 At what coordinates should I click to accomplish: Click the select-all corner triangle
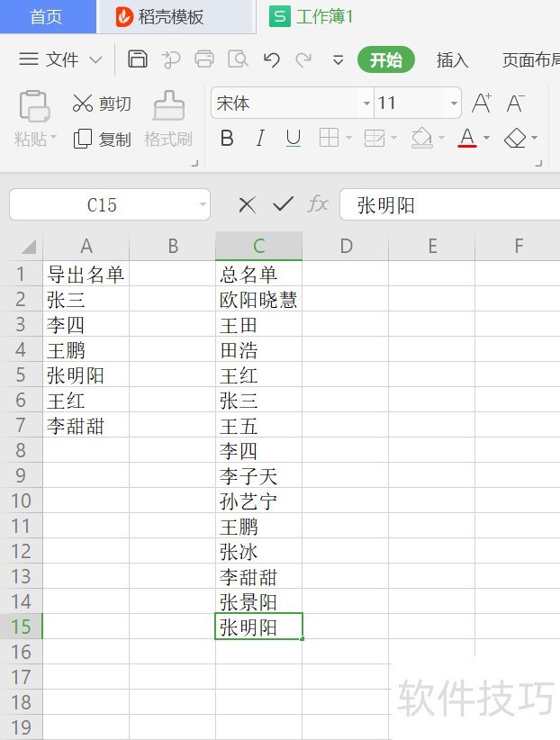(28, 247)
